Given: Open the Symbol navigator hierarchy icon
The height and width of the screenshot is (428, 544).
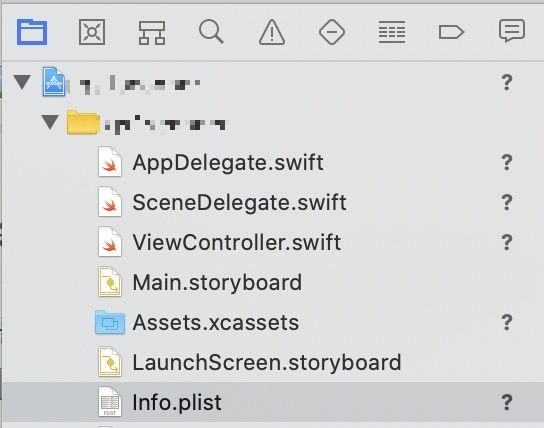Looking at the screenshot, I should click(x=152, y=33).
